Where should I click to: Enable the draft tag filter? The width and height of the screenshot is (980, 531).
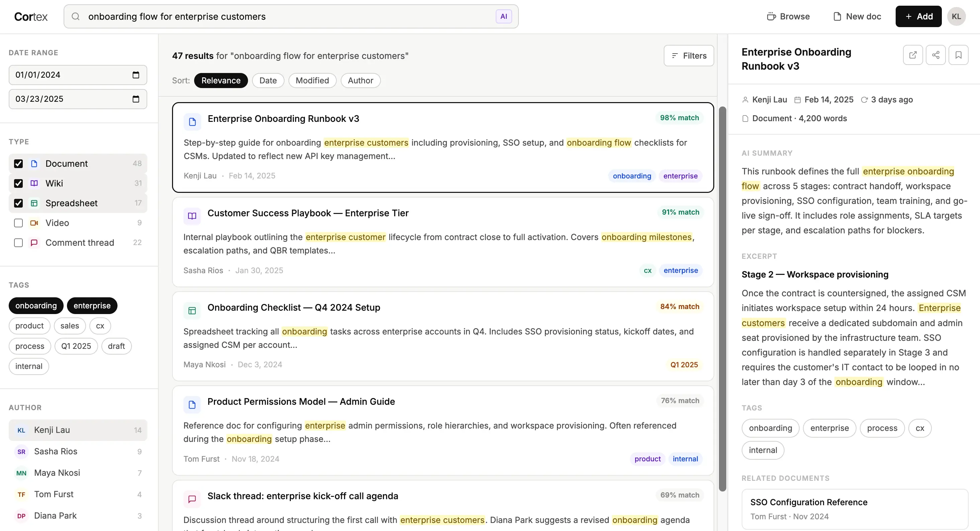(116, 346)
